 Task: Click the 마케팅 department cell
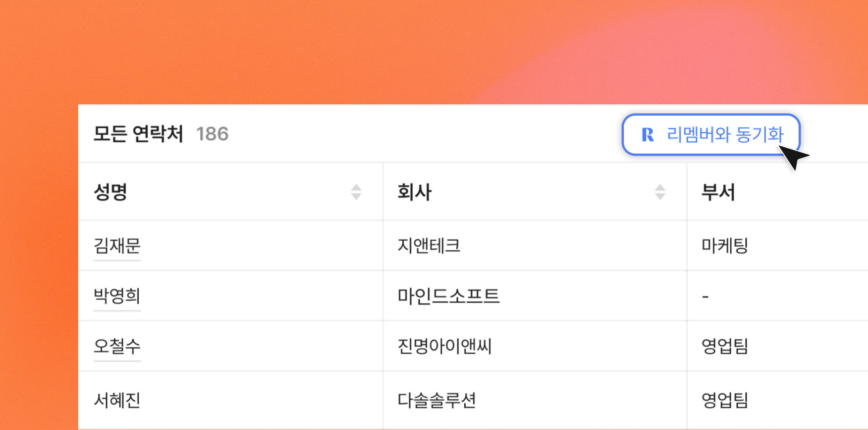point(725,246)
